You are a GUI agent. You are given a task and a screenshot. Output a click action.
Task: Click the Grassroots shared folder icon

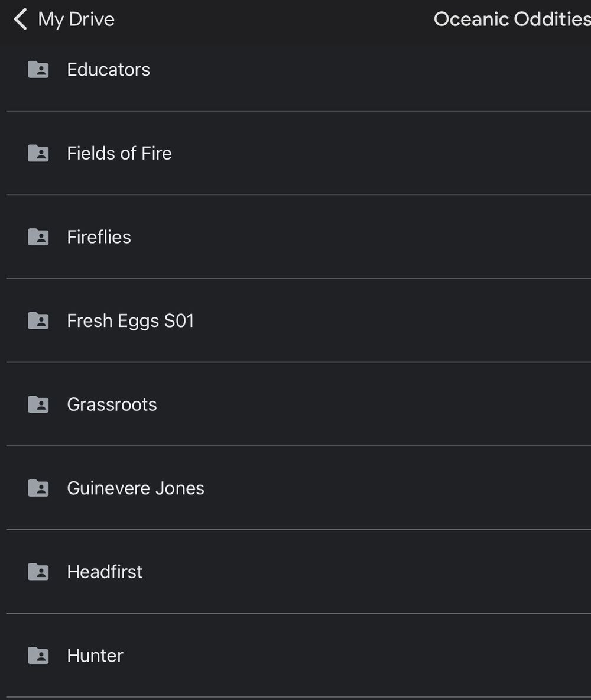(38, 404)
